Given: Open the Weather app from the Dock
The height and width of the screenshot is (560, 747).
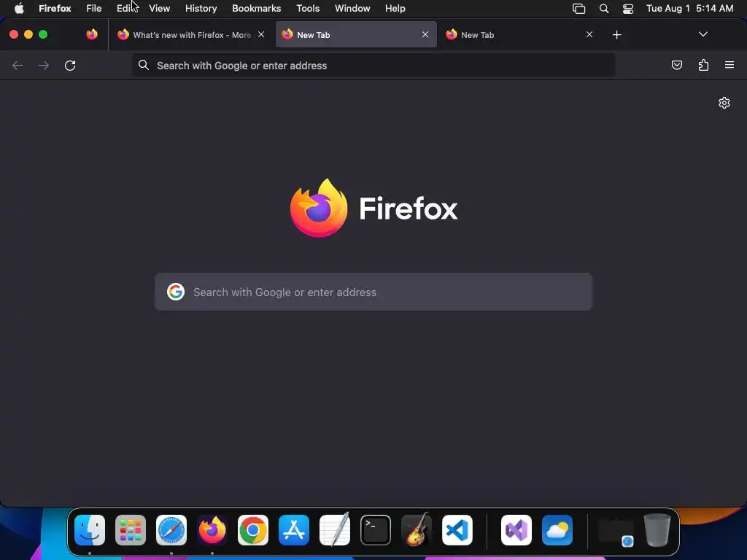Looking at the screenshot, I should [557, 530].
